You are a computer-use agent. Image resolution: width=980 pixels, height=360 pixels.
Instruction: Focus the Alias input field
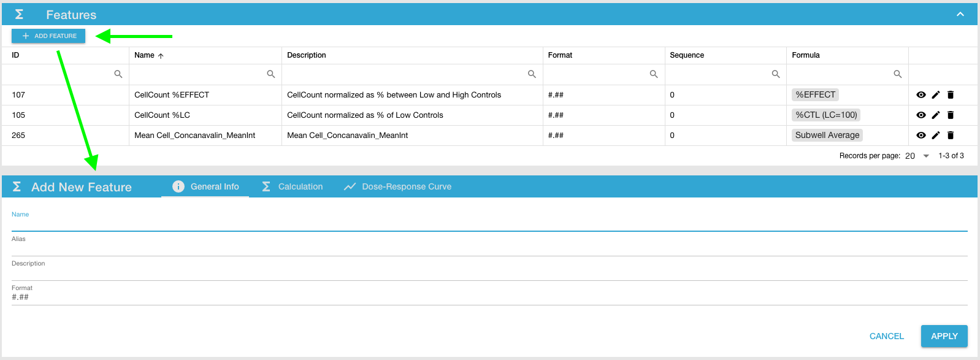click(x=489, y=248)
